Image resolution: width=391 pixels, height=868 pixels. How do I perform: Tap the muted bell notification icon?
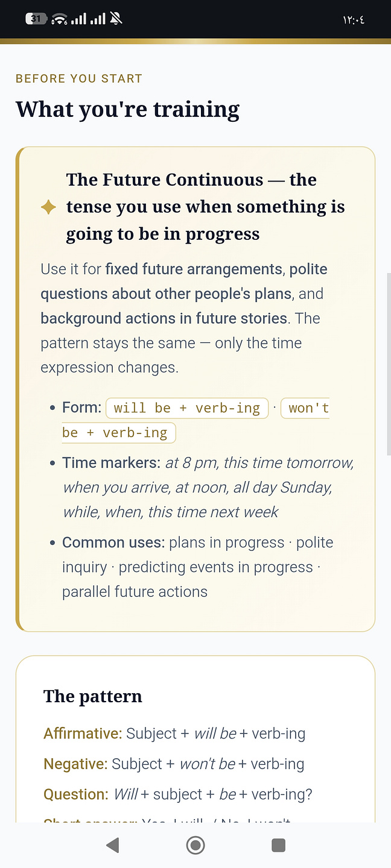(116, 19)
